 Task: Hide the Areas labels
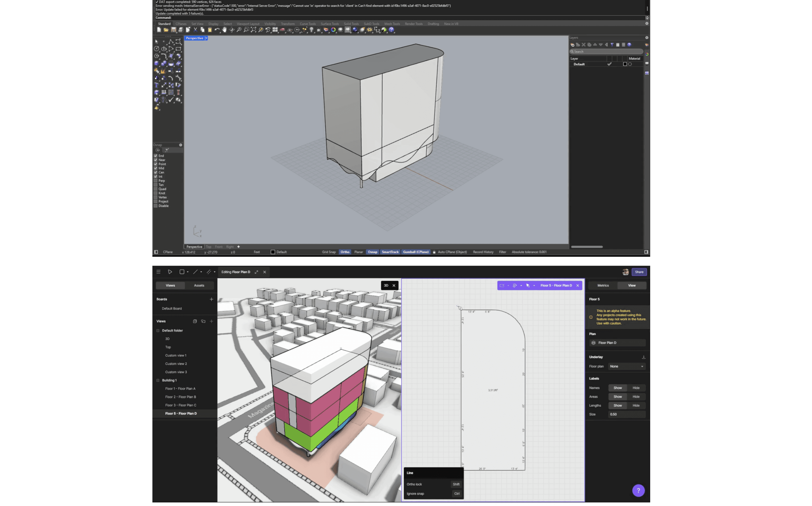[636, 396]
